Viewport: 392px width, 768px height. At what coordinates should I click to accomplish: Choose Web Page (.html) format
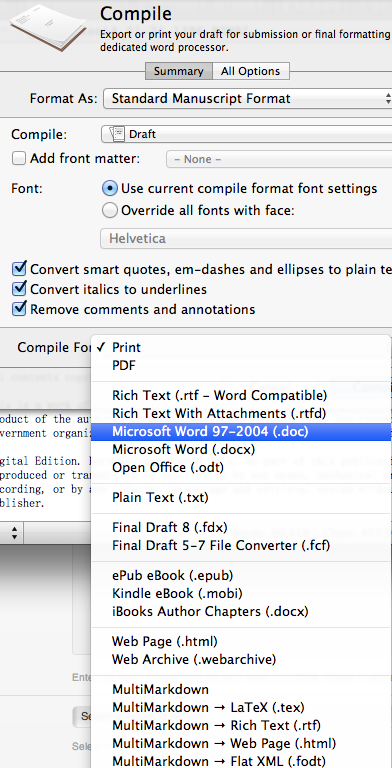point(241,641)
